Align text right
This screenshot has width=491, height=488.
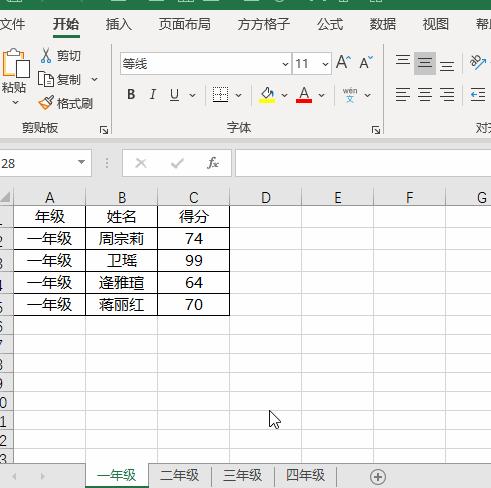point(447,95)
